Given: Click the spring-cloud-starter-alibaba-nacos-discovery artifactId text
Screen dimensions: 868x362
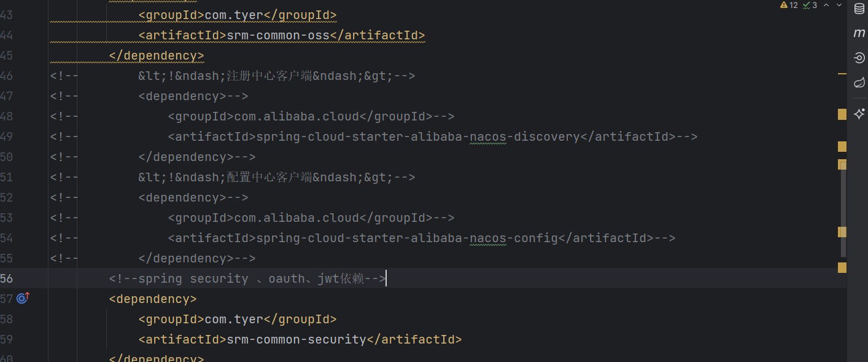Looking at the screenshot, I should click(x=417, y=136).
